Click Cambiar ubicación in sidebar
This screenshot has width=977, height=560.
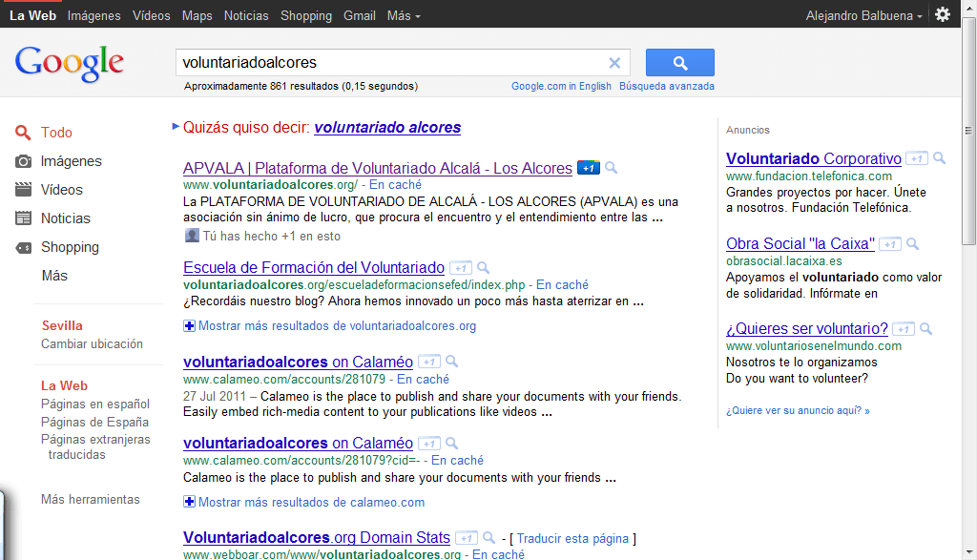[92, 343]
